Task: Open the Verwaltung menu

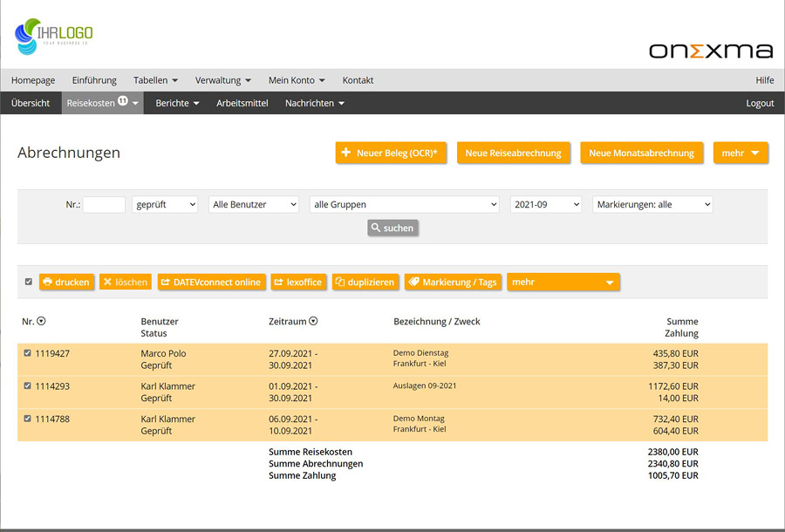Action: [222, 80]
